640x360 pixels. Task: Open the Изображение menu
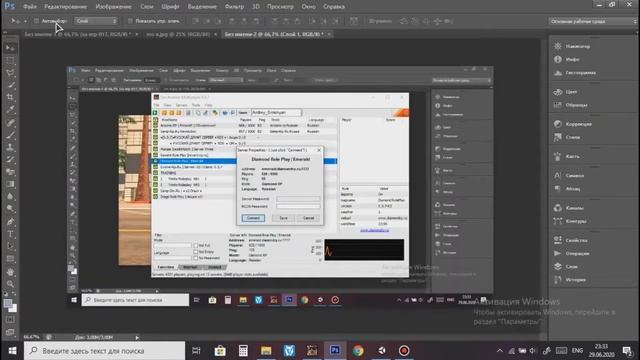(113, 7)
